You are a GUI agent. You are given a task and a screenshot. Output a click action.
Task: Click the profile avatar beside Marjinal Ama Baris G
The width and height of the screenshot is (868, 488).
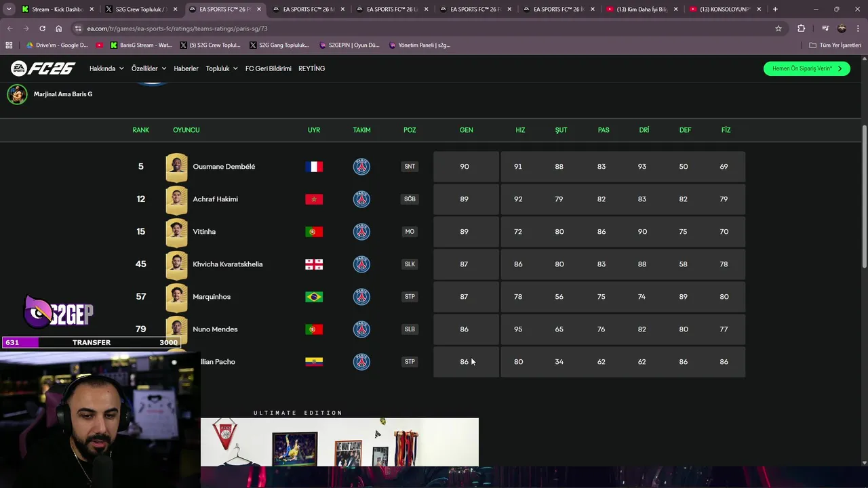(x=17, y=94)
